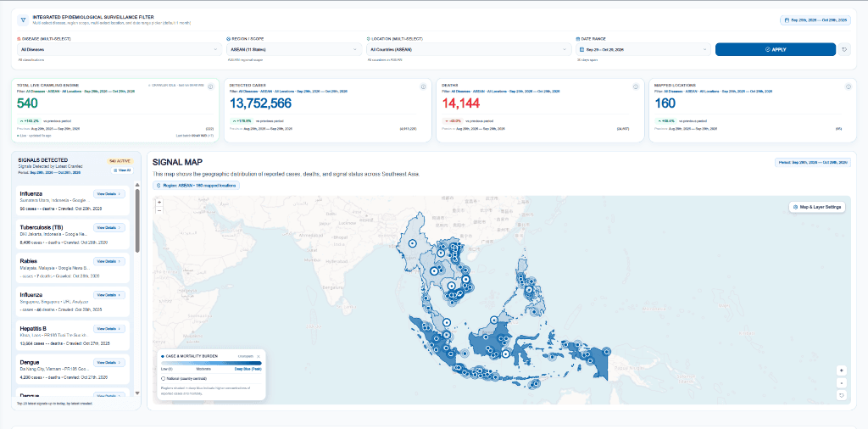This screenshot has width=868, height=429.
Task: View Details for Rabies signal
Action: pos(109,261)
